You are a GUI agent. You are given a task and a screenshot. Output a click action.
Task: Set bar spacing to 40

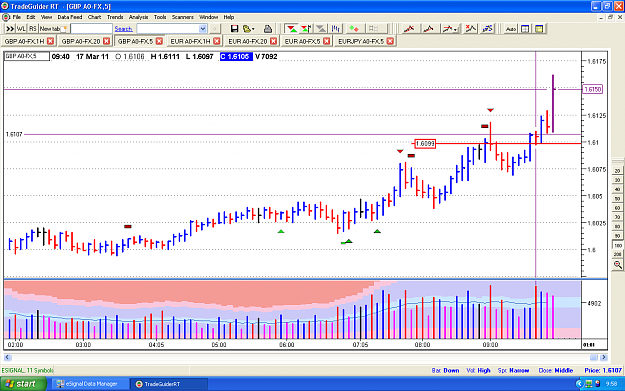[x=617, y=189]
